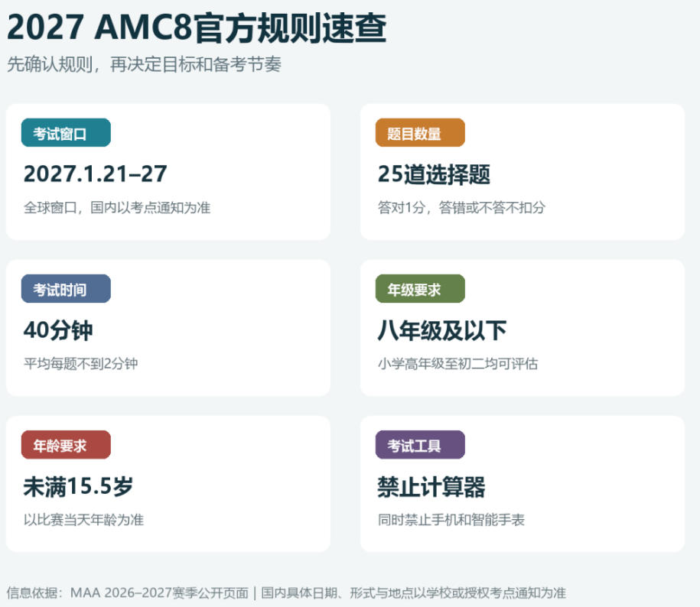The height and width of the screenshot is (607, 700).
Task: Click the heading 未满15.5岁
Action: click(x=78, y=486)
